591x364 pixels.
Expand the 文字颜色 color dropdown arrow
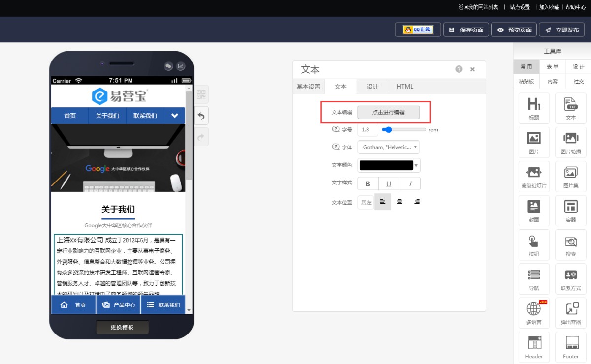click(416, 165)
